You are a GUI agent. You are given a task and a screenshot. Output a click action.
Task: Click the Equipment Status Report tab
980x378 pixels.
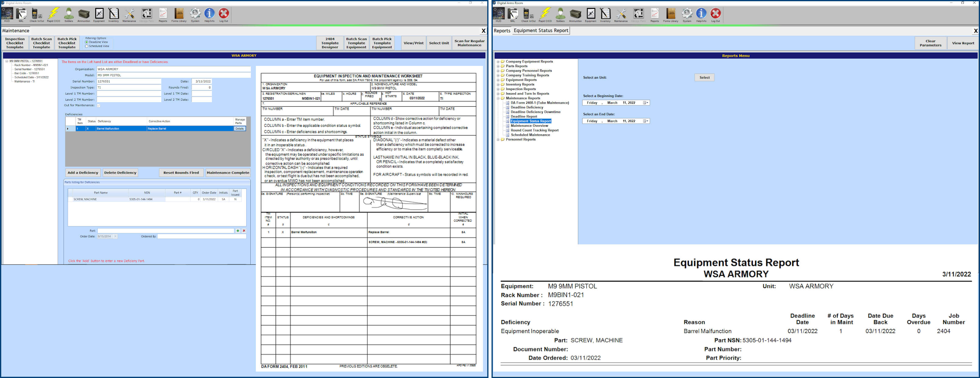click(x=541, y=31)
